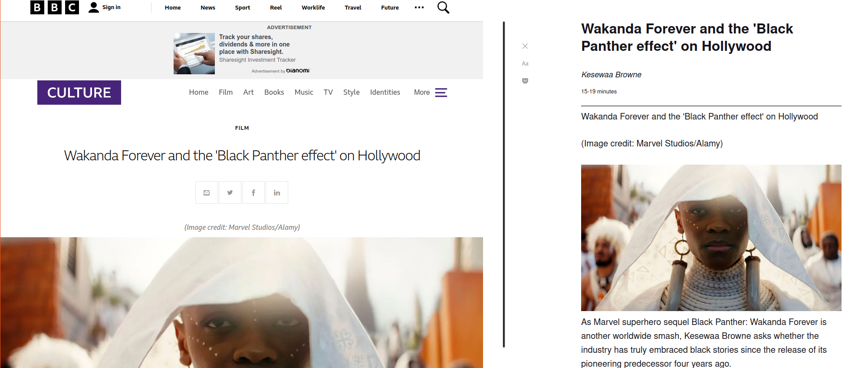
Task: Open the BBC search magnifier
Action: click(443, 7)
